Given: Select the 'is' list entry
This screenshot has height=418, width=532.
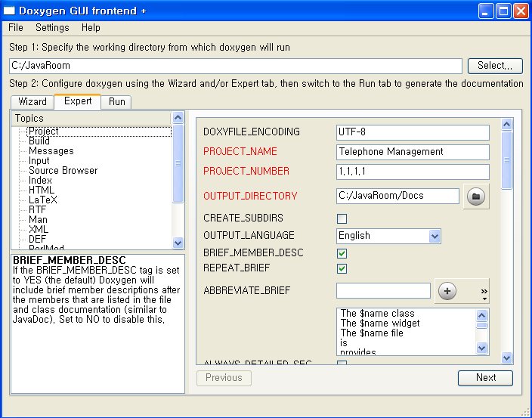Looking at the screenshot, I should click(x=344, y=343).
